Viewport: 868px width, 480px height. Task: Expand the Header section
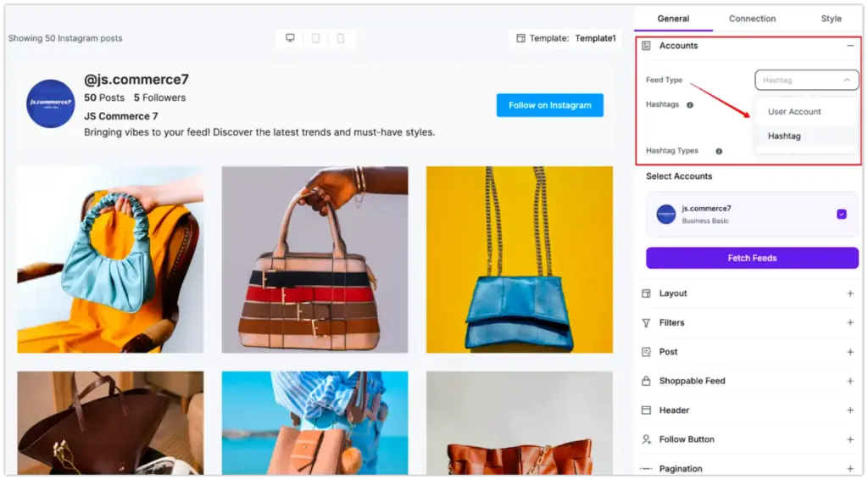click(x=850, y=410)
